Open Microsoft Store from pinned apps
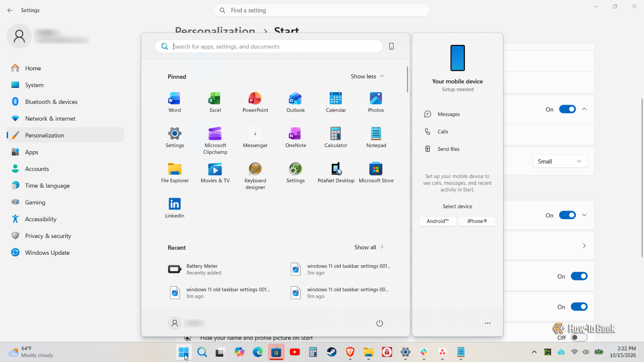The height and width of the screenshot is (362, 644). pos(376,173)
